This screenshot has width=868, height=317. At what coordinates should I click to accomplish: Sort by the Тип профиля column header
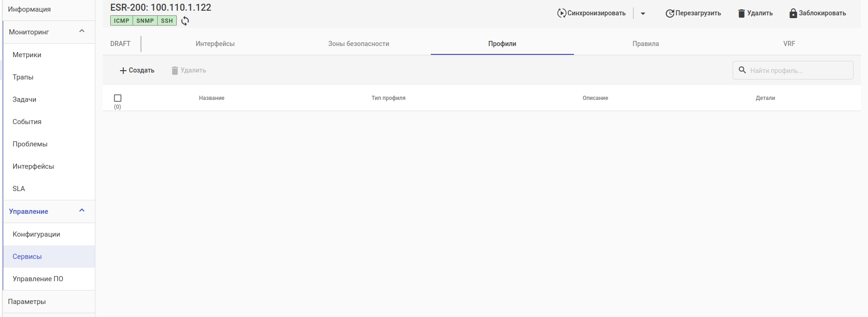(388, 98)
